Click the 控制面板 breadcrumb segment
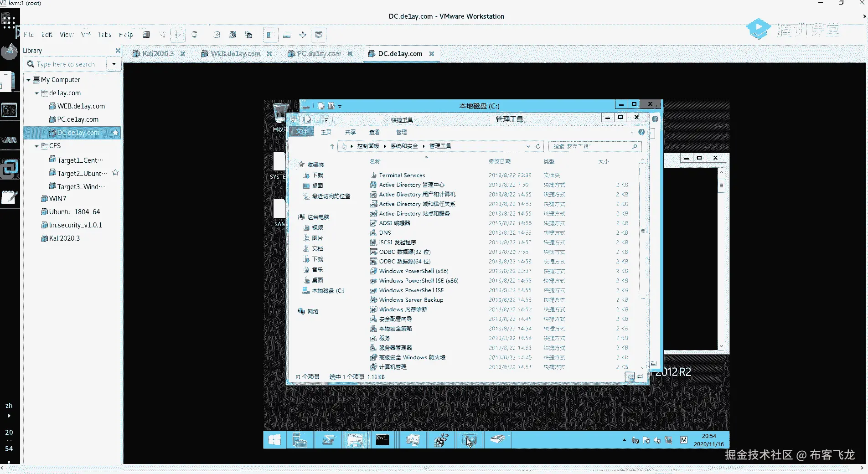Viewport: 868px width, 474px height. 368,146
